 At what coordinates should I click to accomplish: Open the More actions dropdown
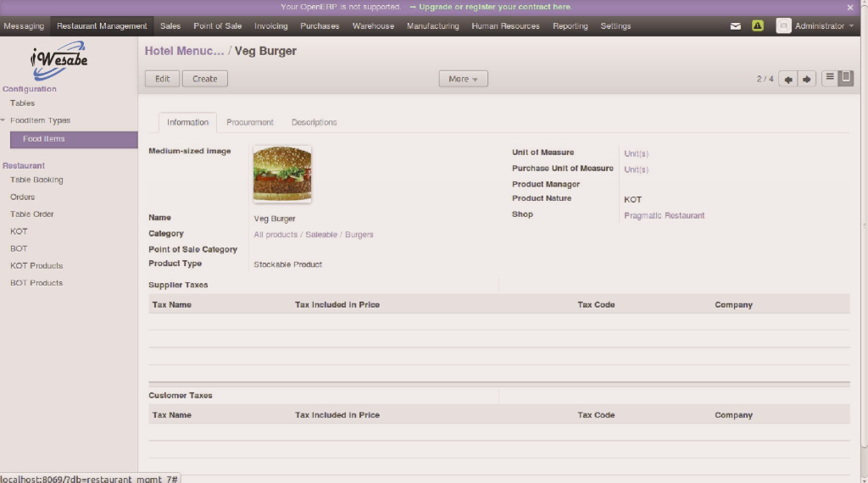(x=463, y=79)
